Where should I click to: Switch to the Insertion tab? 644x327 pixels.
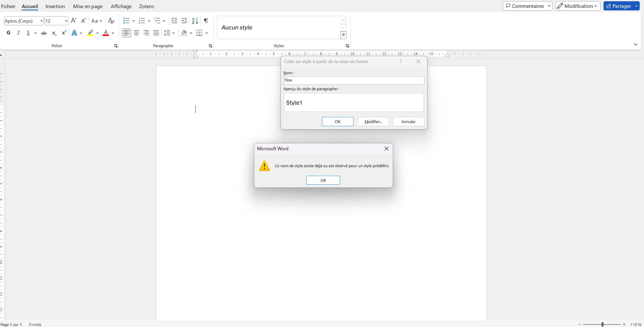coord(55,6)
